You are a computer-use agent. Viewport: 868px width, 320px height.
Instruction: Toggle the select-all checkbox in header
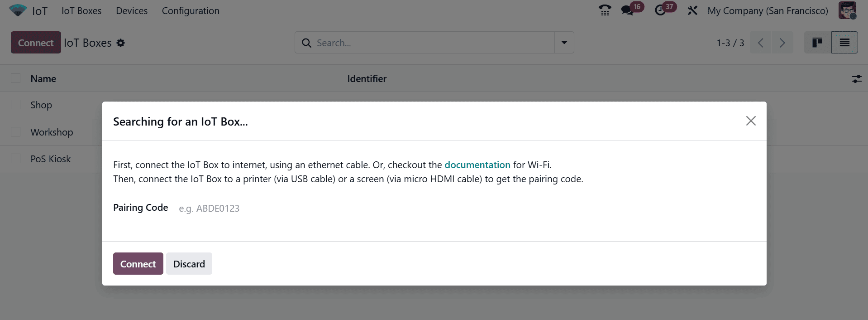(x=16, y=78)
